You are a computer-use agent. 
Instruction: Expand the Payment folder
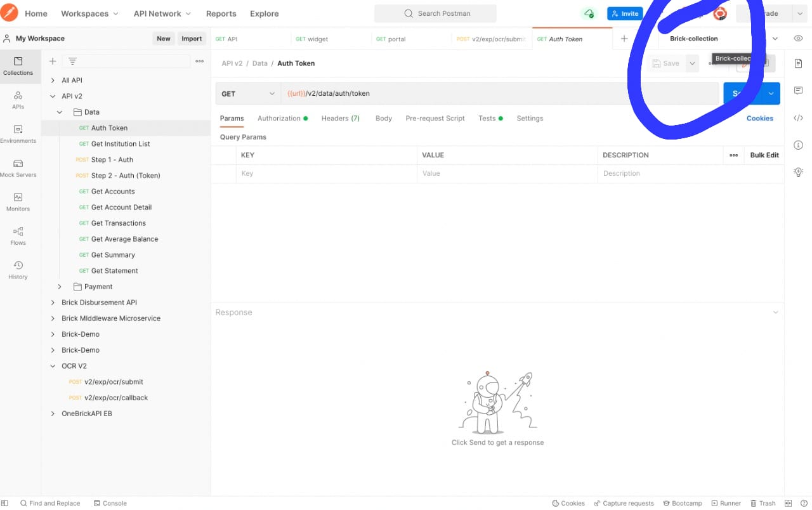pos(60,287)
